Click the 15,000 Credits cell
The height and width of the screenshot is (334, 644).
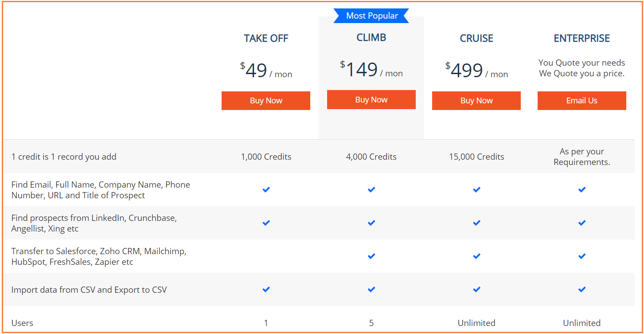(476, 157)
